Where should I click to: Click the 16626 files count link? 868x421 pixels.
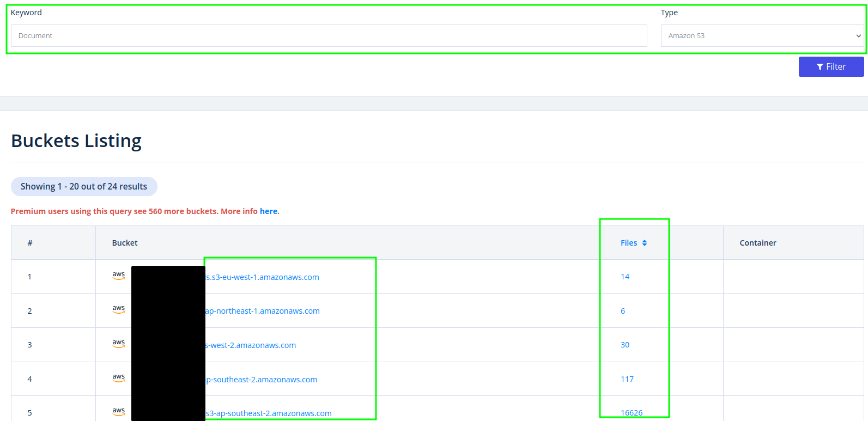point(632,413)
